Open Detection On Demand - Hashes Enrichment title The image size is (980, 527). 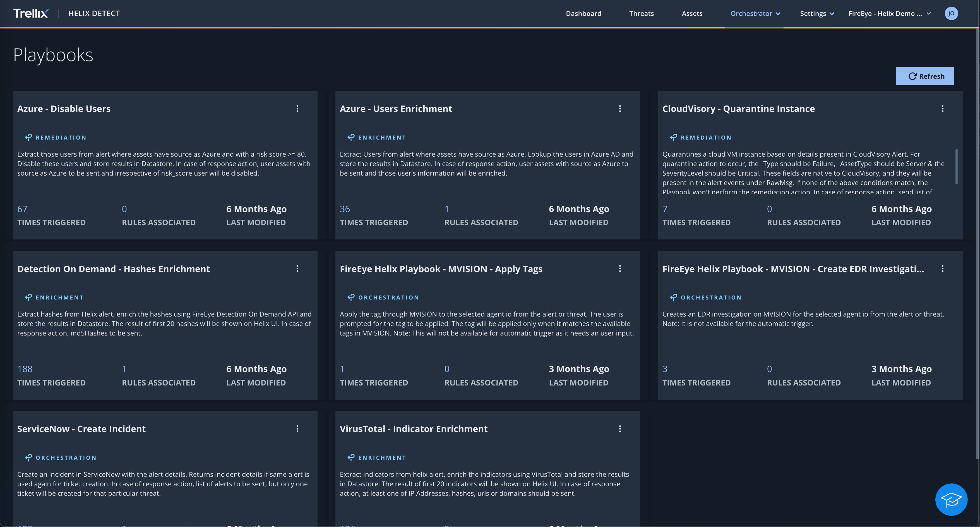113,269
